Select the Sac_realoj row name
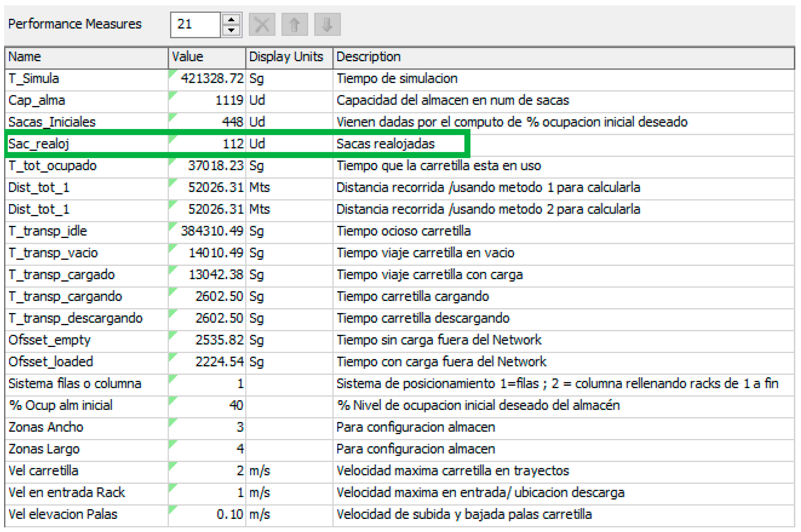 click(x=39, y=144)
